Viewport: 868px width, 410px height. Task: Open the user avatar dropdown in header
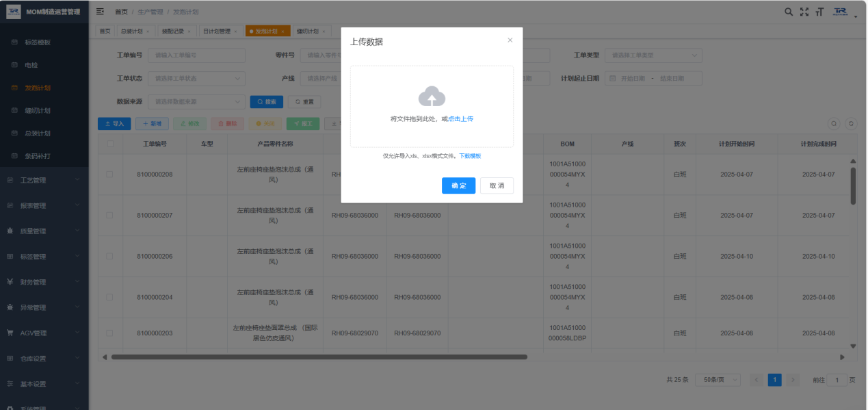[x=845, y=12]
